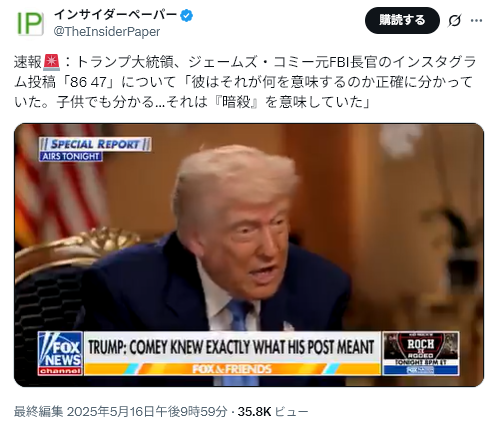Click the Fox News channel logo
The width and height of the screenshot is (497, 428).
60,353
